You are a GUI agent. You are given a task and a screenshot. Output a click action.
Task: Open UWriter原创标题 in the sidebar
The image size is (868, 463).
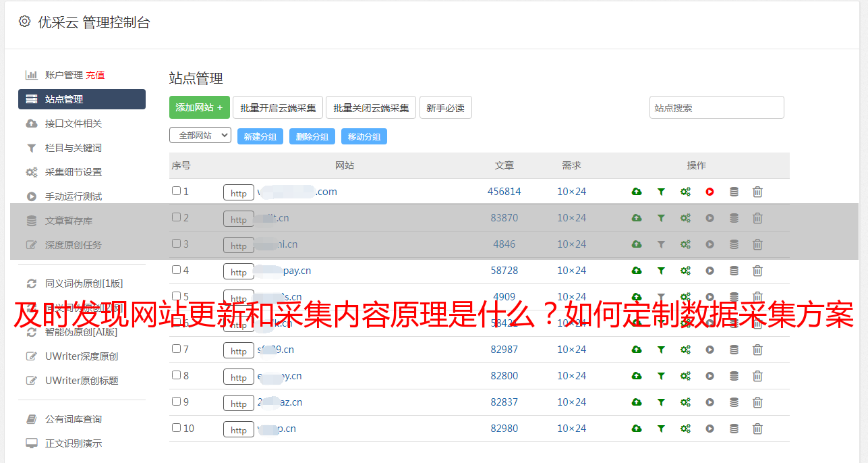pos(82,381)
